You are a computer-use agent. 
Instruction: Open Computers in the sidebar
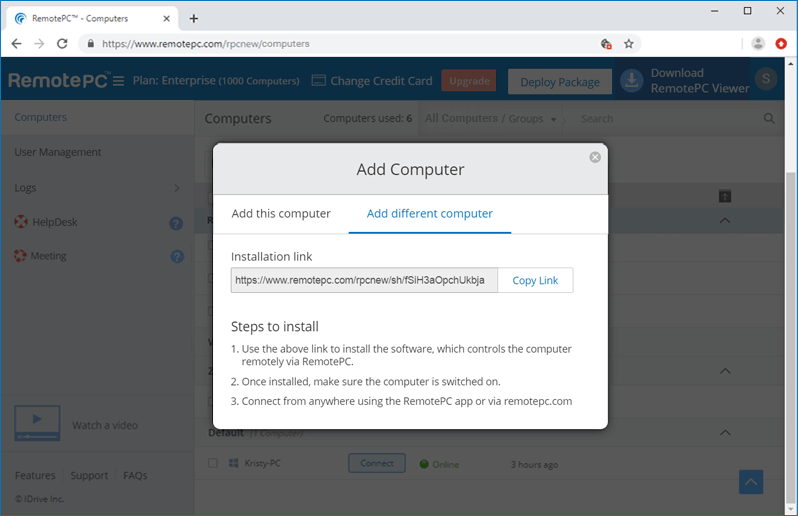pyautogui.click(x=41, y=117)
